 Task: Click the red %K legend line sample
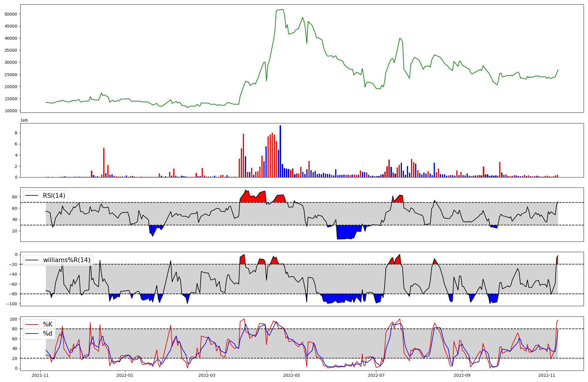(x=32, y=324)
